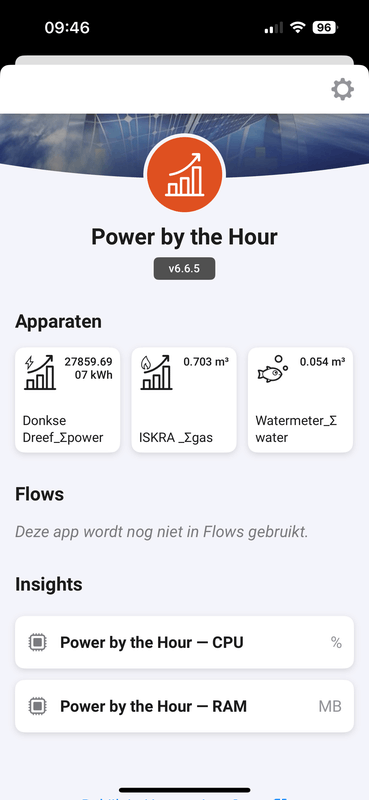Tap the 27859.6907 kWh reading
369x800 pixels.
click(x=88, y=368)
